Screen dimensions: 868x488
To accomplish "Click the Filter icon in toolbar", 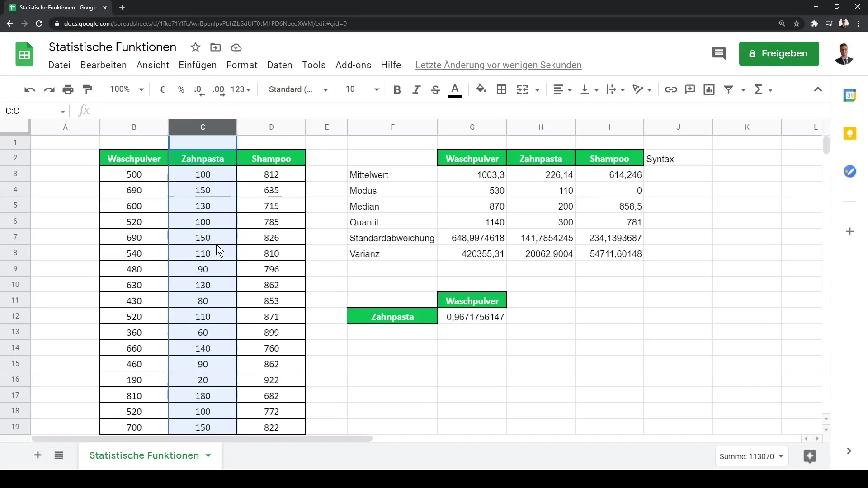I will coord(728,89).
